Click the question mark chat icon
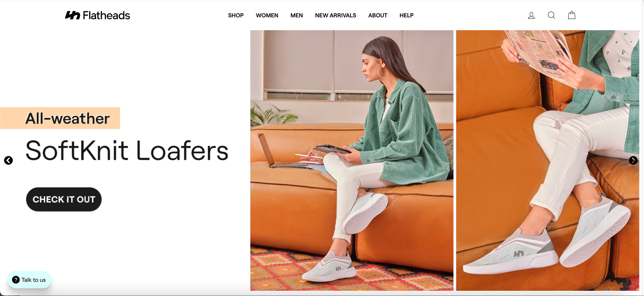This screenshot has height=296, width=644. (16, 280)
